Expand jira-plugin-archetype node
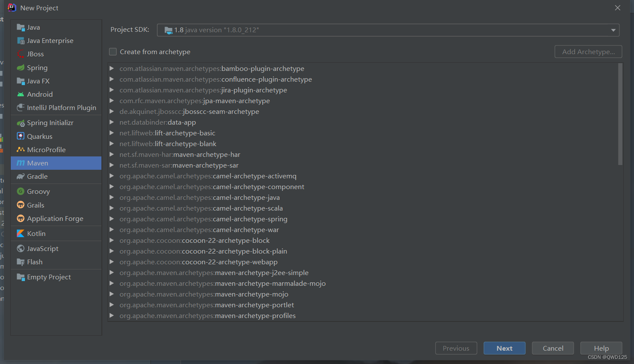The width and height of the screenshot is (634, 364). (112, 90)
